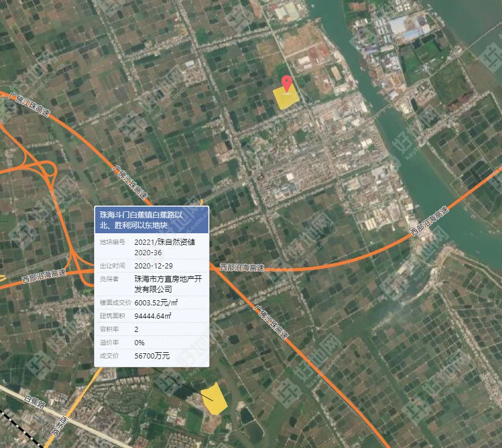502x448 pixels.
Task: Click the building area 94444.64㎡
Action: 153,316
